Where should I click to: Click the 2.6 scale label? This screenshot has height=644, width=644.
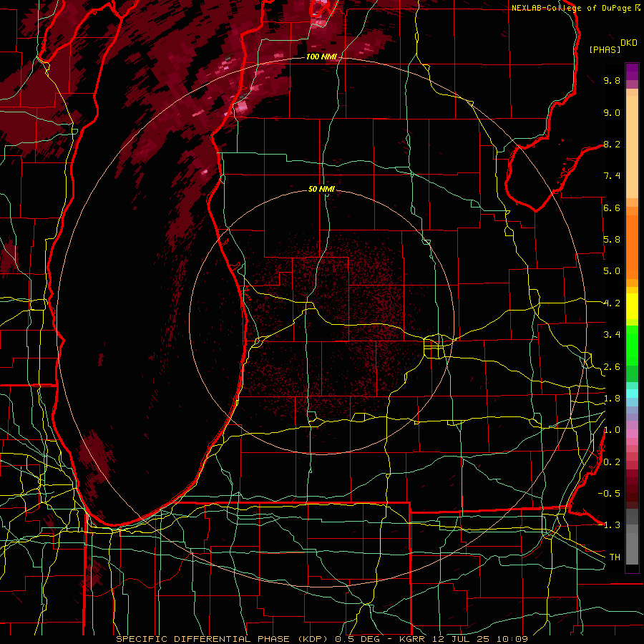click(612, 367)
